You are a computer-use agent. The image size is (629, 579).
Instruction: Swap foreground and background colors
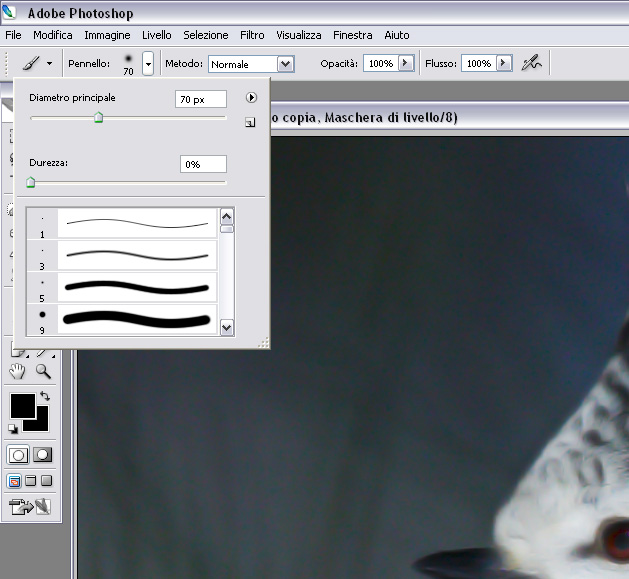click(x=45, y=396)
